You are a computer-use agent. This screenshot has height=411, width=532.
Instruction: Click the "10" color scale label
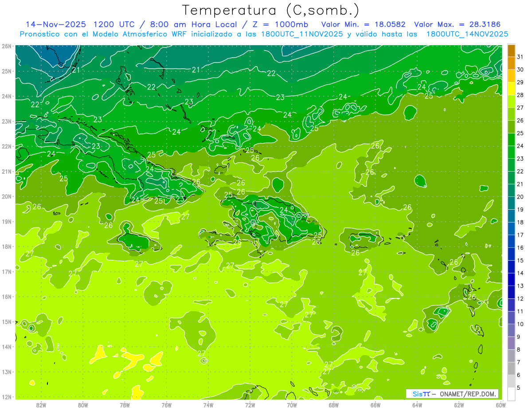520,324
